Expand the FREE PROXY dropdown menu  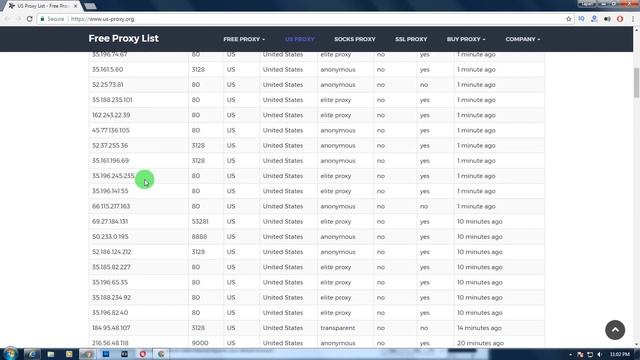(x=244, y=39)
